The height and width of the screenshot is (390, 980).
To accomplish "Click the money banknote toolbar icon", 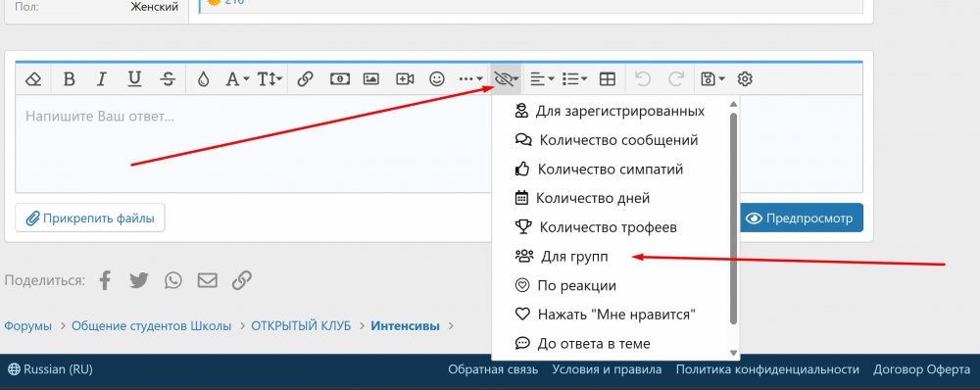I will point(339,79).
